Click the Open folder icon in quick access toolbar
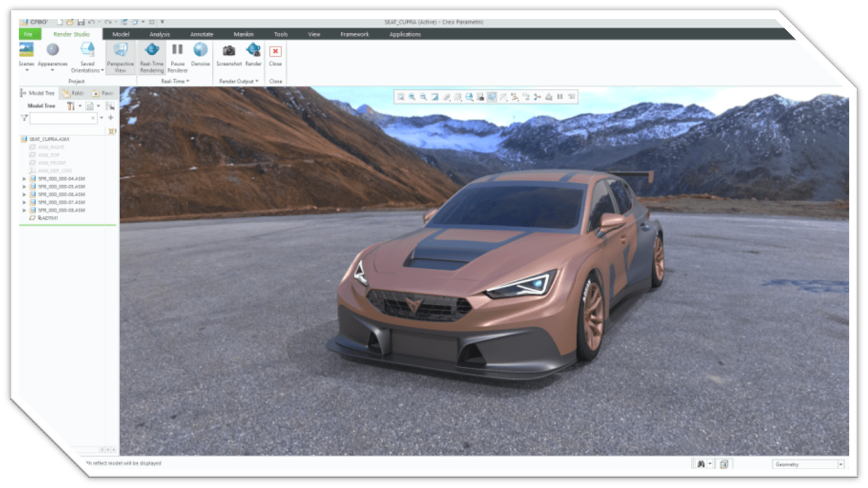The height and width of the screenshot is (488, 868). coord(70,22)
